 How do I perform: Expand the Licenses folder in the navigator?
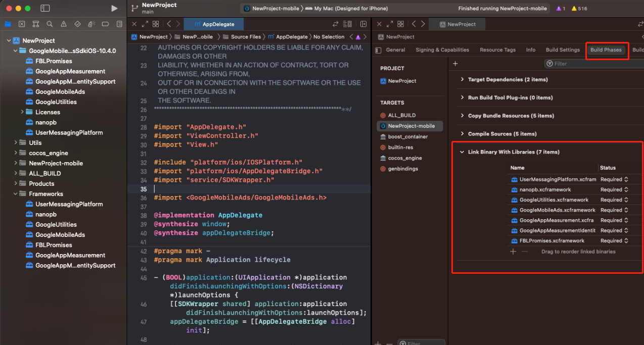[22, 112]
